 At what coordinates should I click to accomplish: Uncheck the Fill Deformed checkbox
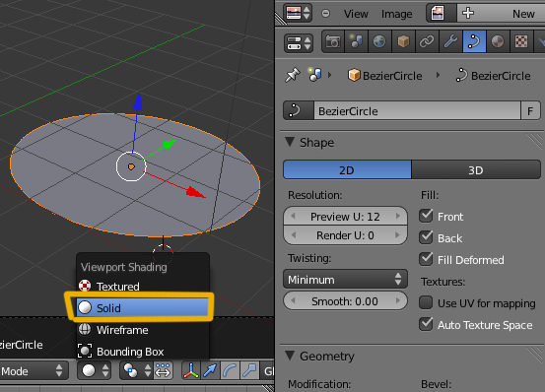(x=426, y=259)
